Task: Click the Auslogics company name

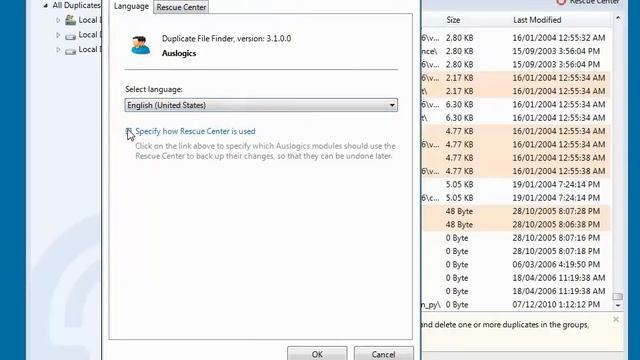Action: click(x=179, y=53)
